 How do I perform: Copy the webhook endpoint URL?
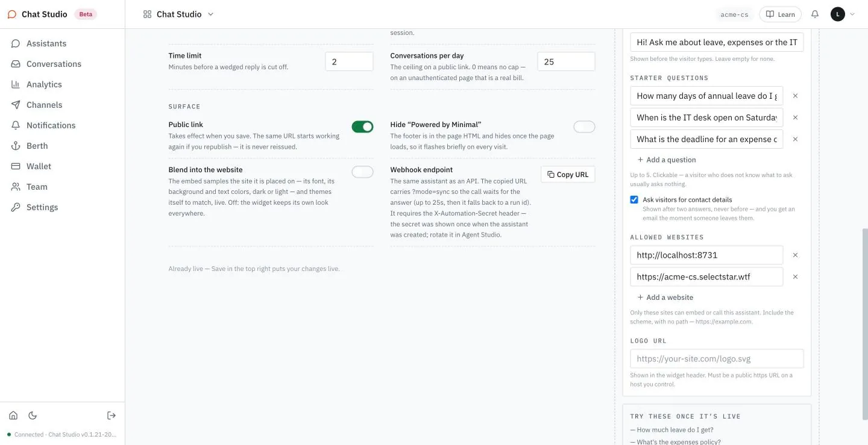[568, 175]
